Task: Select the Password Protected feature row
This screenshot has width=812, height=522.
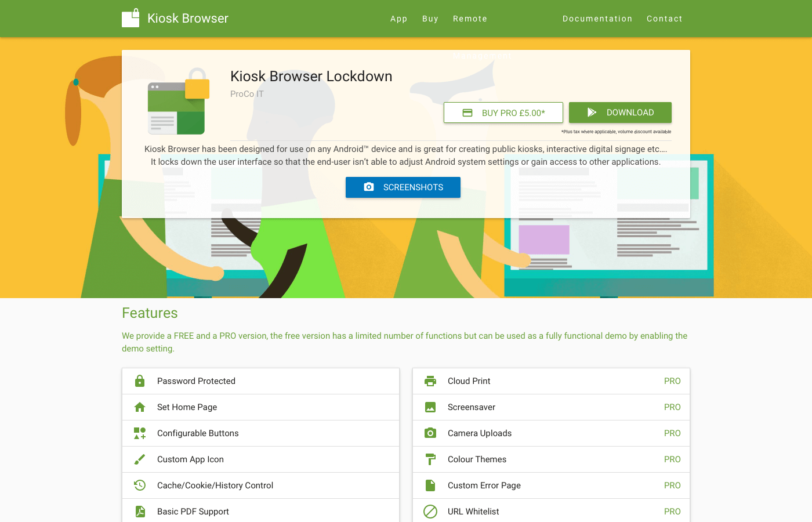Action: 261,381
